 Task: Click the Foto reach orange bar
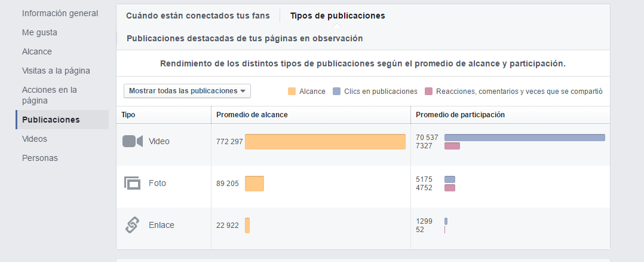tap(254, 184)
